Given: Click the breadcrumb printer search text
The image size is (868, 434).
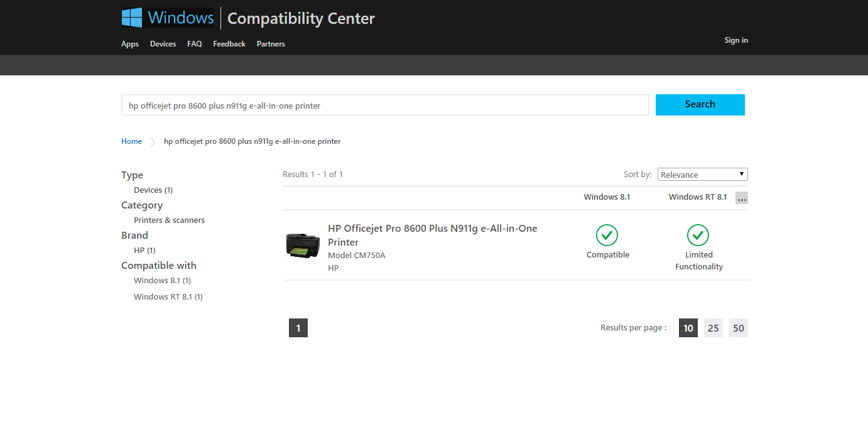Looking at the screenshot, I should (x=252, y=141).
